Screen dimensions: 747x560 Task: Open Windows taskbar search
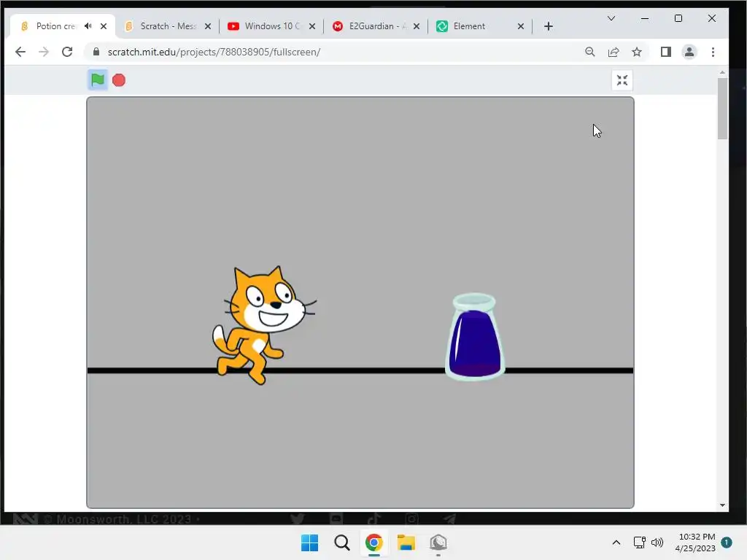(x=341, y=542)
